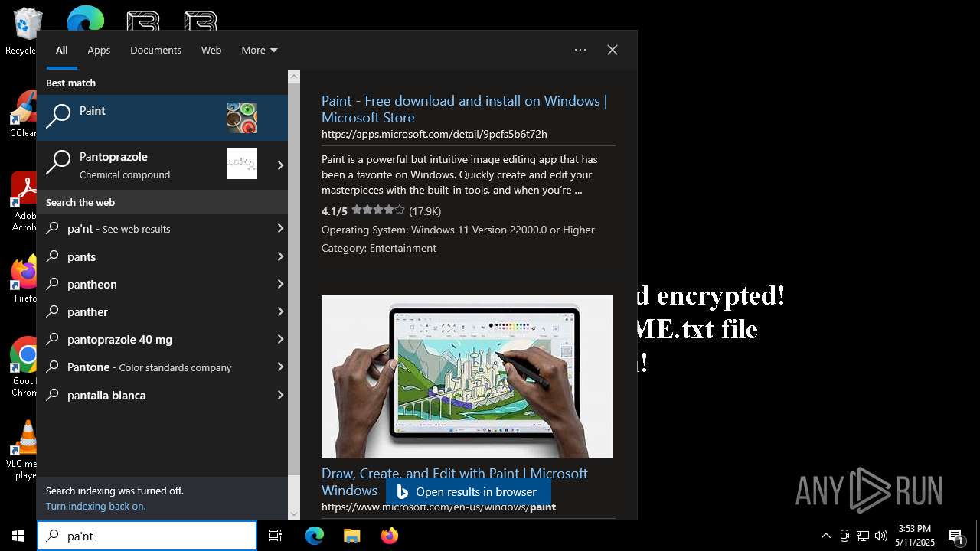
Task: Open the Paint best match result
Action: pos(162,118)
